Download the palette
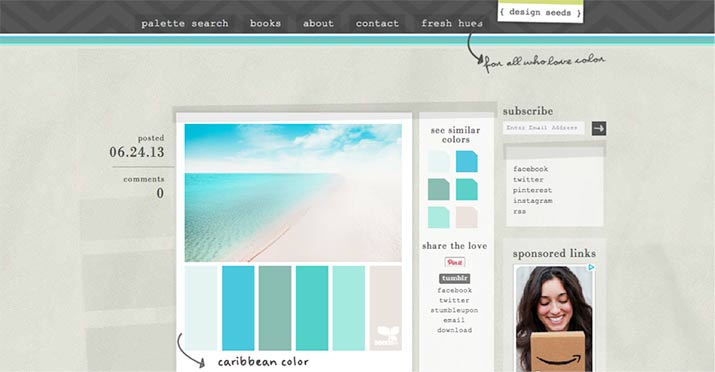The height and width of the screenshot is (372, 715). click(455, 330)
